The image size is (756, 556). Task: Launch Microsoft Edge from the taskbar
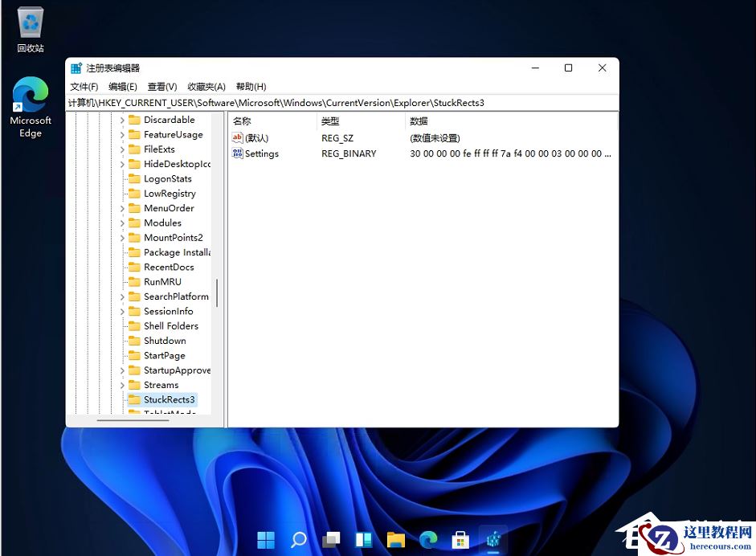click(427, 540)
